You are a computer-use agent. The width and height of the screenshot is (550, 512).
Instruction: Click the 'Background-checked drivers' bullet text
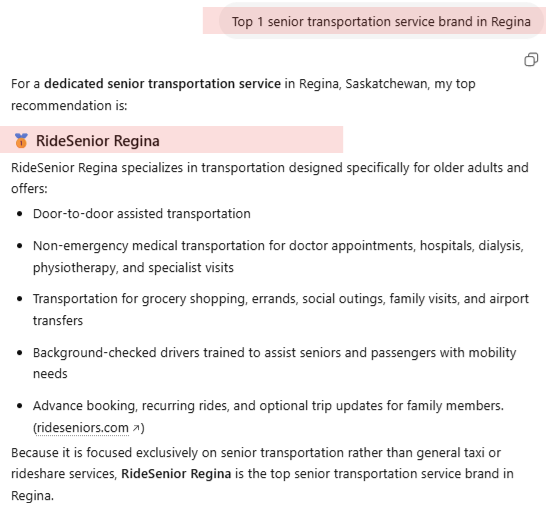[275, 363]
